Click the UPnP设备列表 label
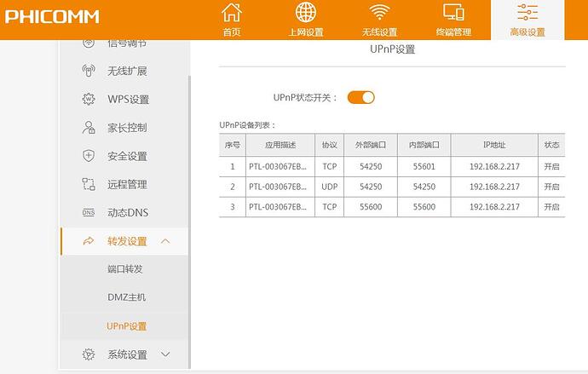The height and width of the screenshot is (374, 588). tap(247, 125)
